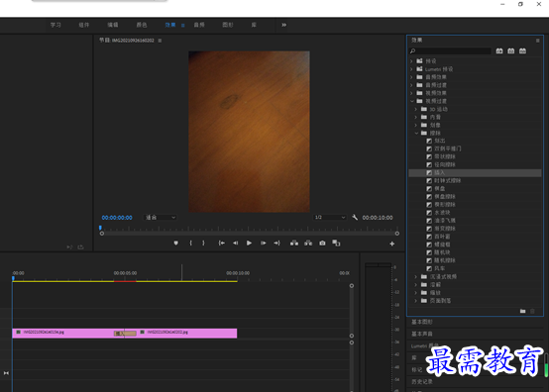
Task: Switch to the 编辑 workspace tab
Action: [x=113, y=25]
